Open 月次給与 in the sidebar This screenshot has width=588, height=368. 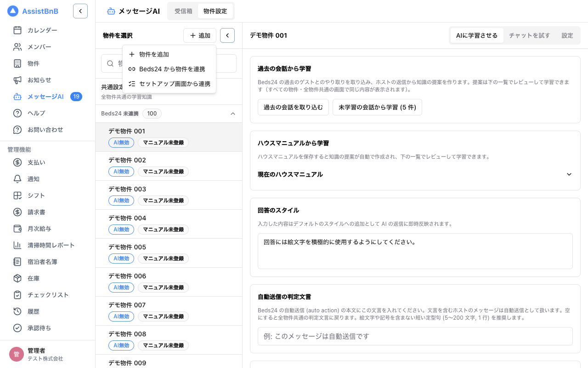pos(48,229)
